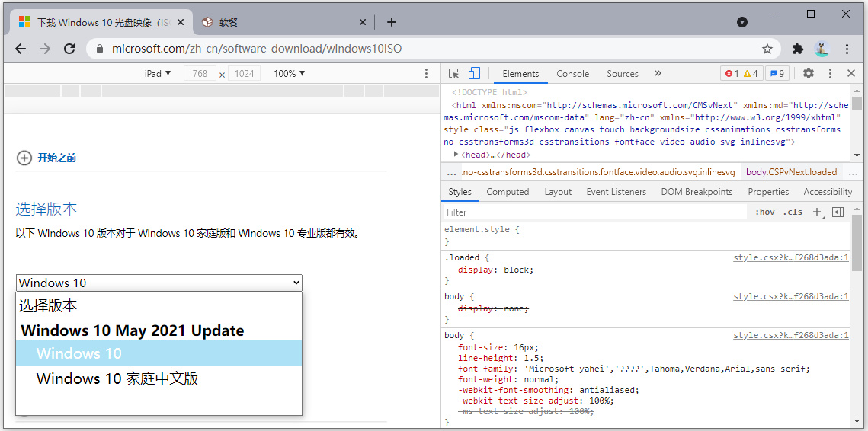This screenshot has height=431, width=868.
Task: Click the address bar URL
Action: [x=257, y=49]
